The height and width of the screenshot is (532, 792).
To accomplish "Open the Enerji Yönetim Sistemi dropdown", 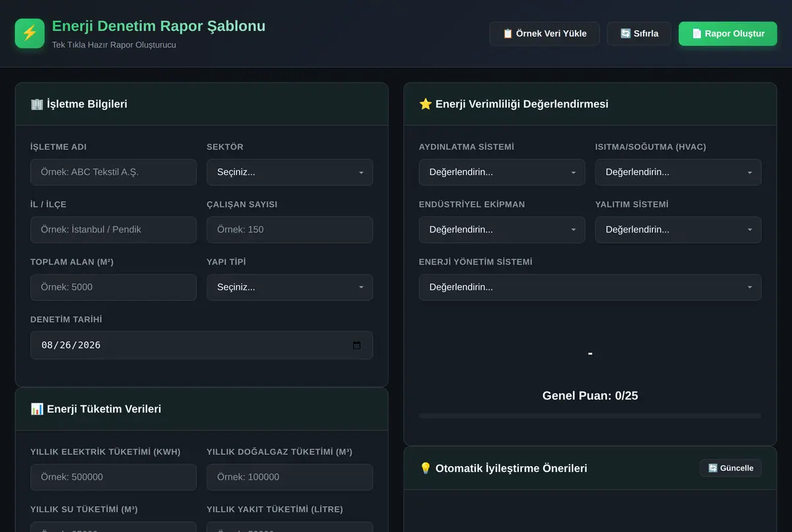I will [x=590, y=287].
